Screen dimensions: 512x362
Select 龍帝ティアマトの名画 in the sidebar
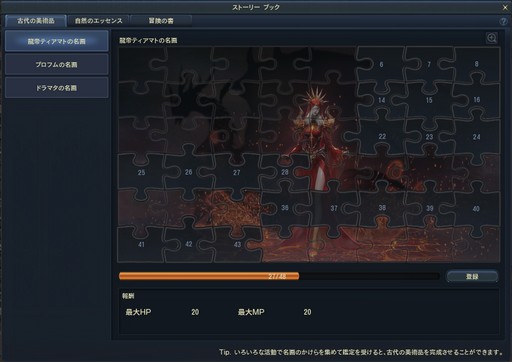coord(57,41)
